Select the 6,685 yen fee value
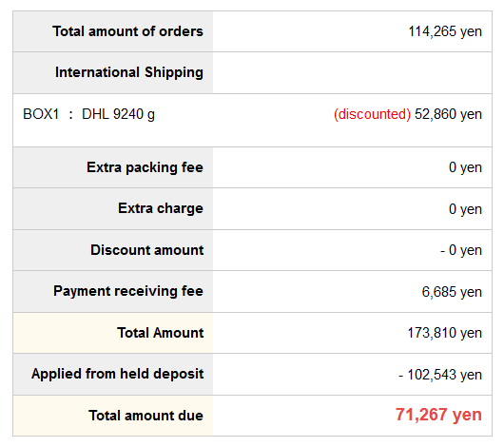 point(452,292)
